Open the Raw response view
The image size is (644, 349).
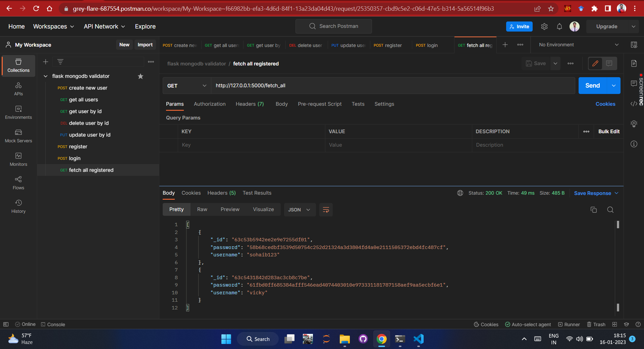tap(202, 209)
